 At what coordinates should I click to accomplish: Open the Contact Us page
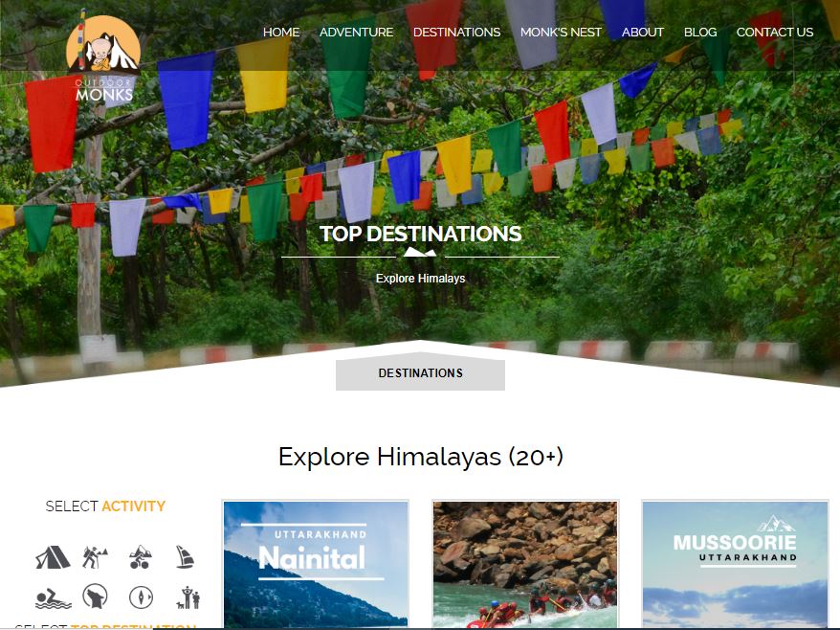[774, 33]
